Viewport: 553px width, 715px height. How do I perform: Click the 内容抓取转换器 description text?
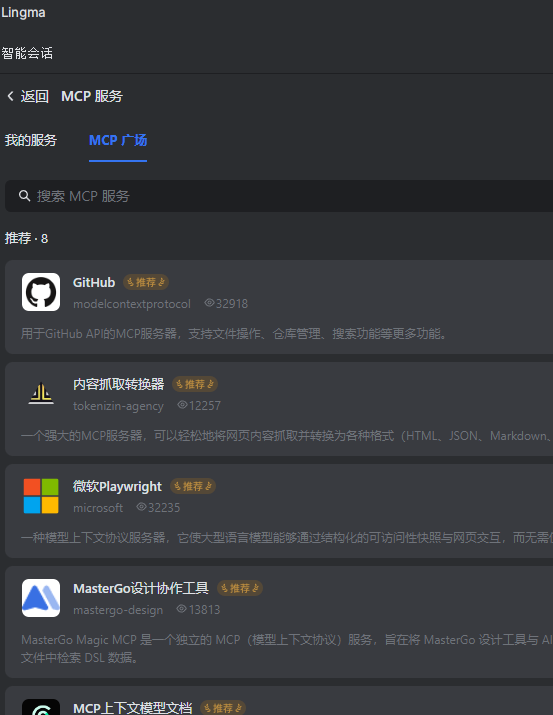click(287, 436)
